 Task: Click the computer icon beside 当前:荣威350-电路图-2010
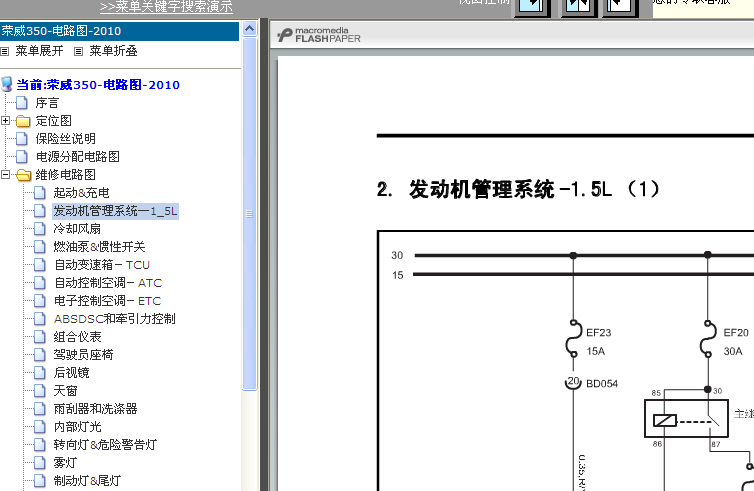pos(7,85)
